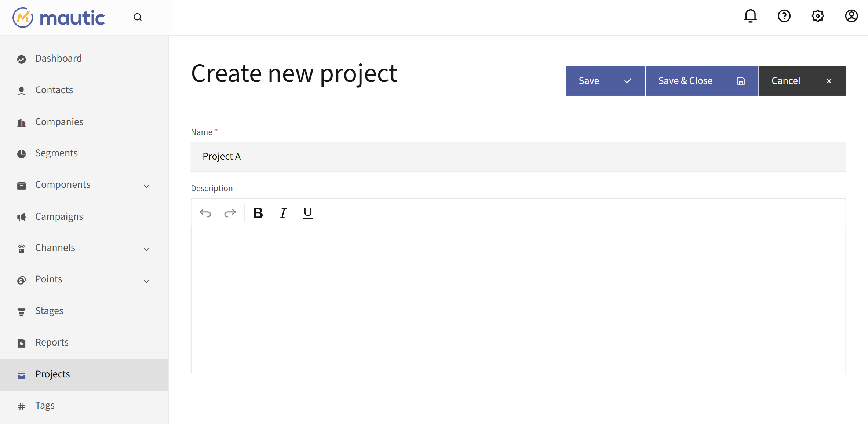
Task: Open the user account profile icon
Action: tap(851, 16)
